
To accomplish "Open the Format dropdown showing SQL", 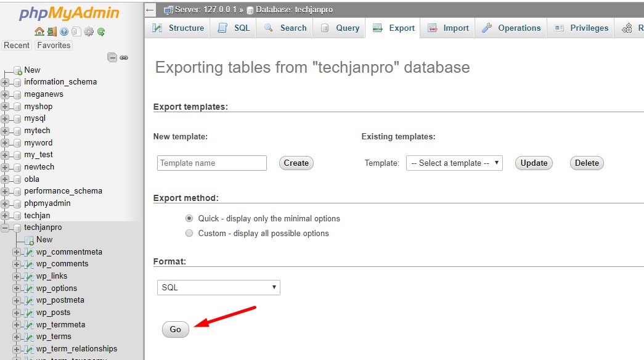I will pos(218,287).
